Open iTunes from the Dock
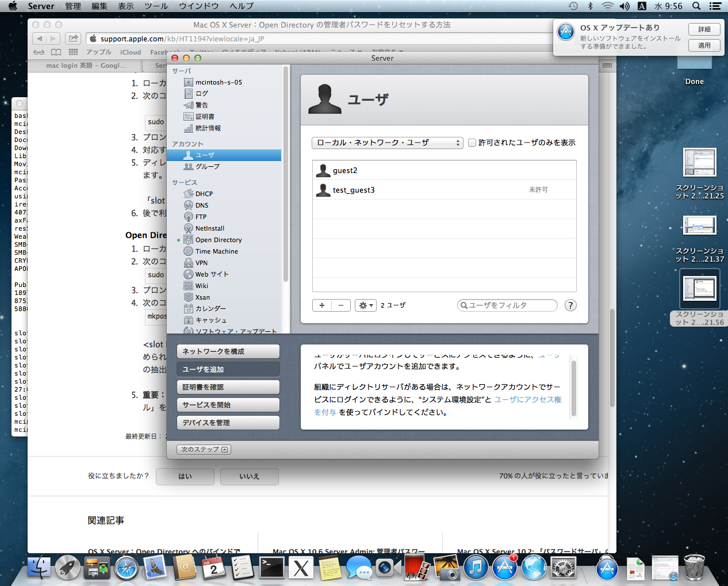The width and height of the screenshot is (728, 586). [476, 568]
